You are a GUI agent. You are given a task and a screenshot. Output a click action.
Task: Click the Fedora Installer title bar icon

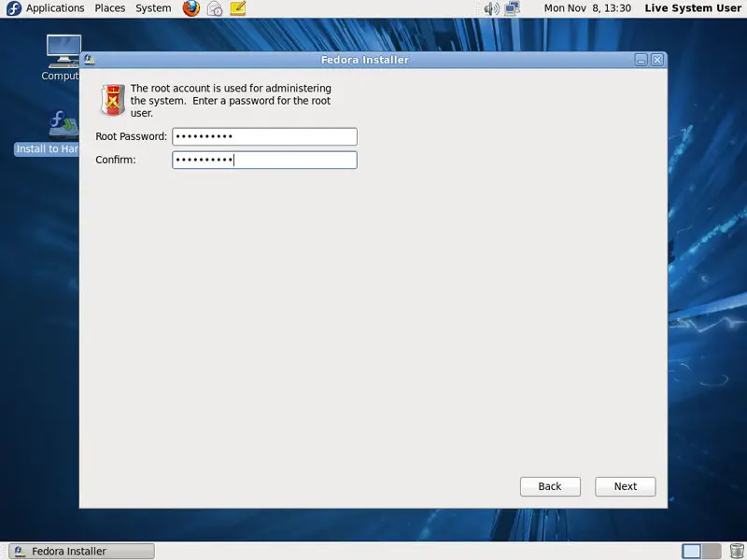pyautogui.click(x=89, y=60)
